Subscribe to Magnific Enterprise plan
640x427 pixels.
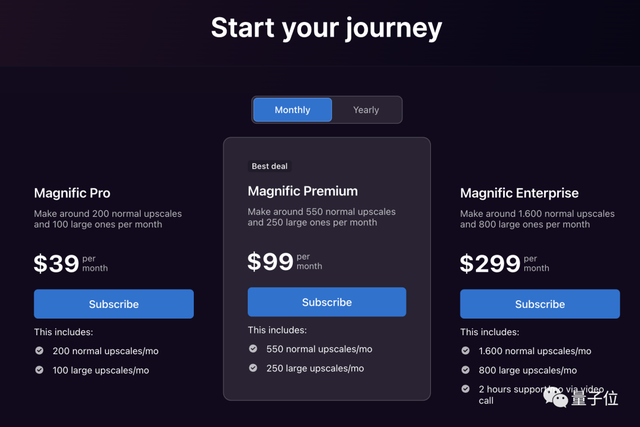(540, 304)
